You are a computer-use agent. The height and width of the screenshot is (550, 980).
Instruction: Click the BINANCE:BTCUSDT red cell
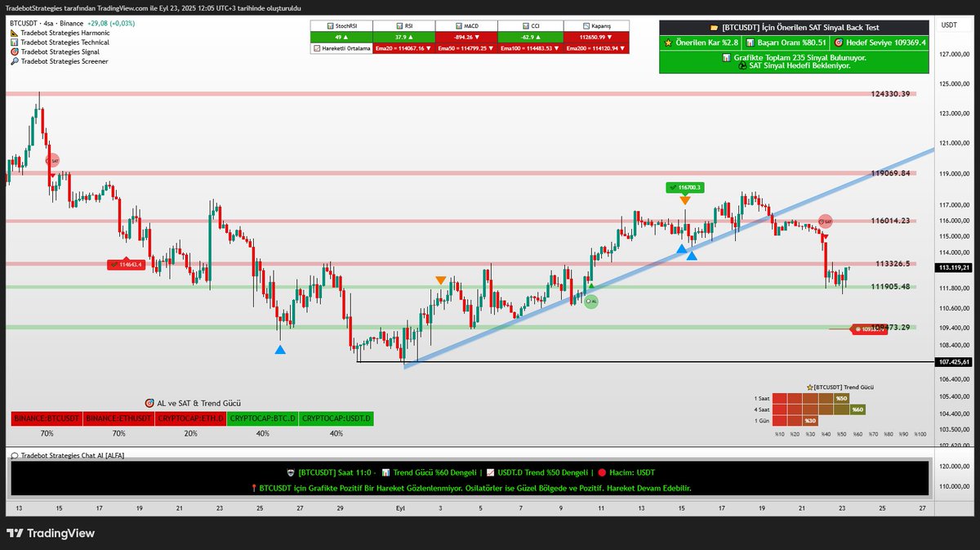click(x=47, y=418)
